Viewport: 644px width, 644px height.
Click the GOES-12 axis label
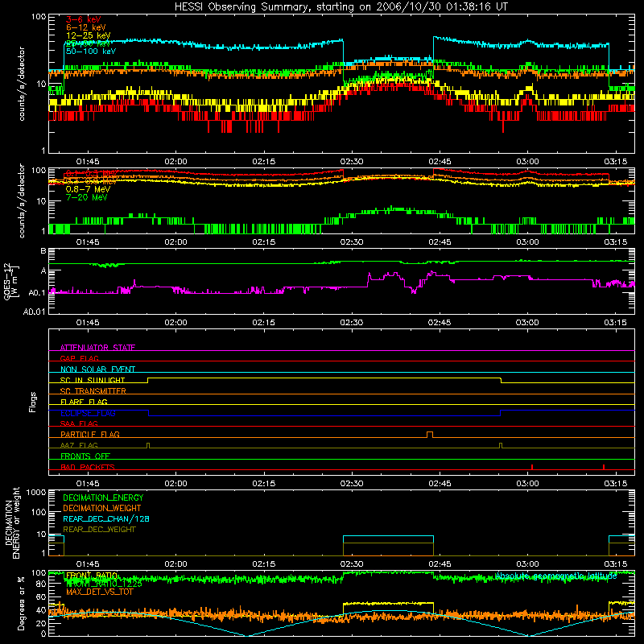click(11, 282)
